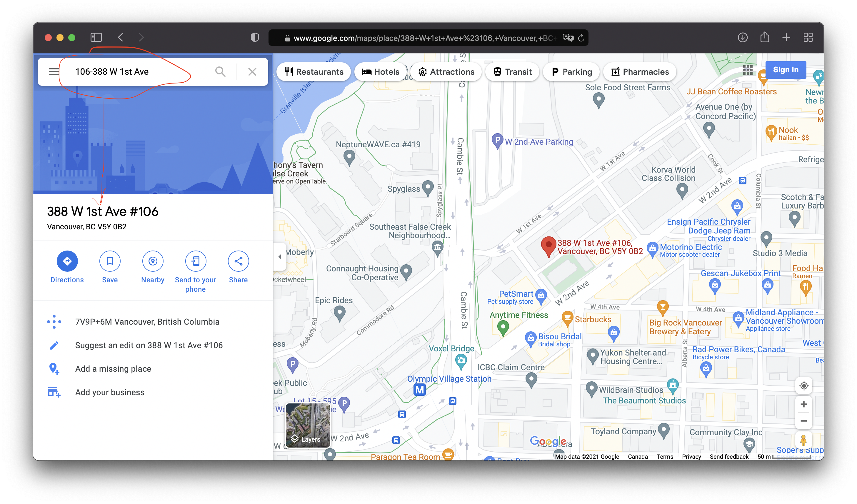Show your location on the map
This screenshot has width=857, height=504.
pos(803,386)
